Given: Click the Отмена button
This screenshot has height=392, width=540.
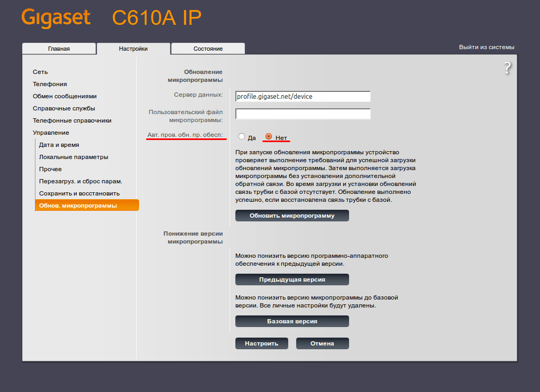Looking at the screenshot, I should pyautogui.click(x=322, y=343).
